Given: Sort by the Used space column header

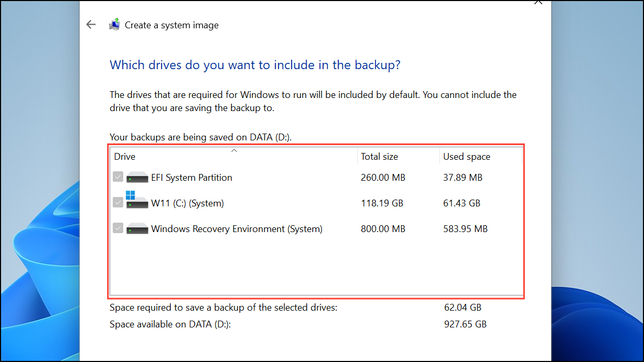Looking at the screenshot, I should (467, 157).
